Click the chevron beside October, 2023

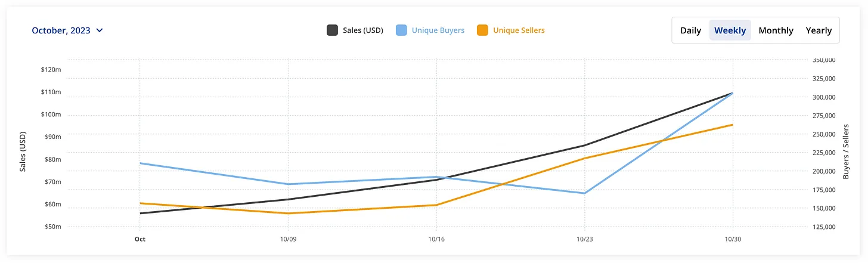coord(100,30)
